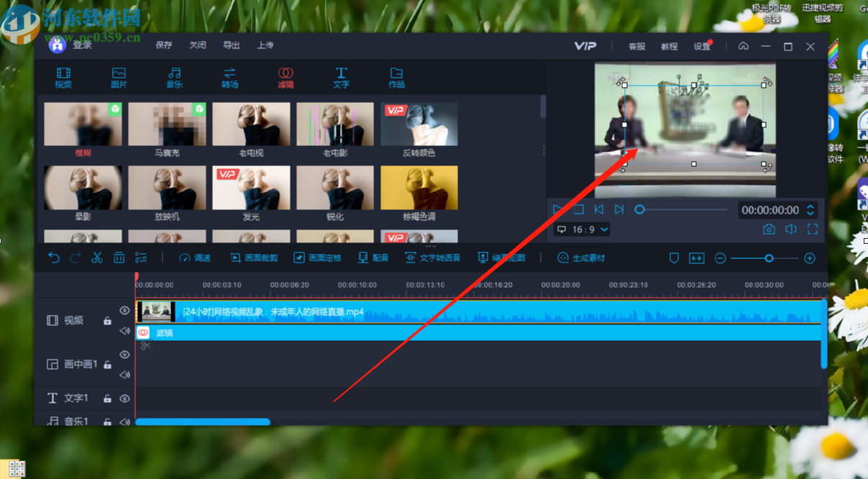Open 设置 settings

pyautogui.click(x=702, y=46)
